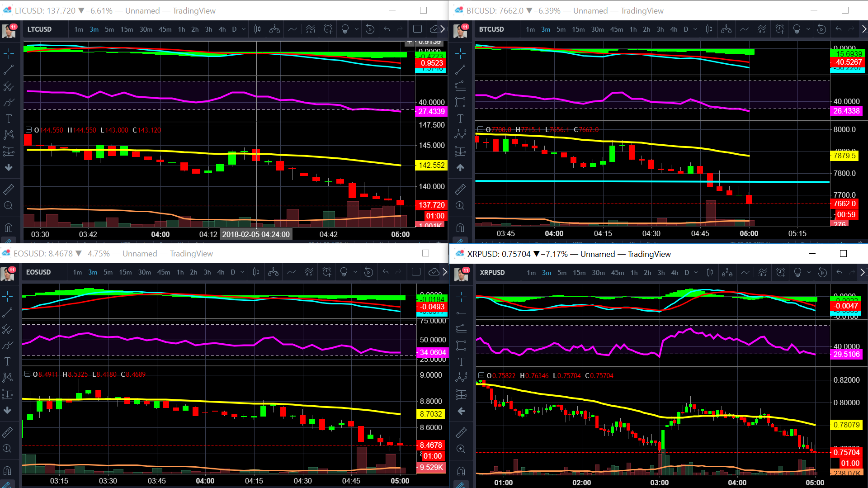This screenshot has height=488, width=868.
Task: Open chart type selector in XRPUSD window
Action: (x=710, y=273)
